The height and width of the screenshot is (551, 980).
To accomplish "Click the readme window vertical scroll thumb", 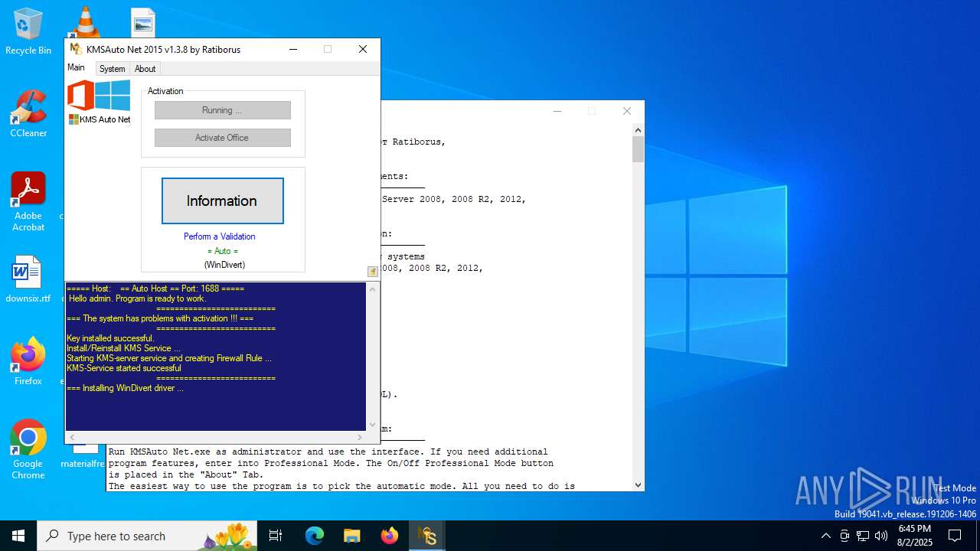I will 638,149.
